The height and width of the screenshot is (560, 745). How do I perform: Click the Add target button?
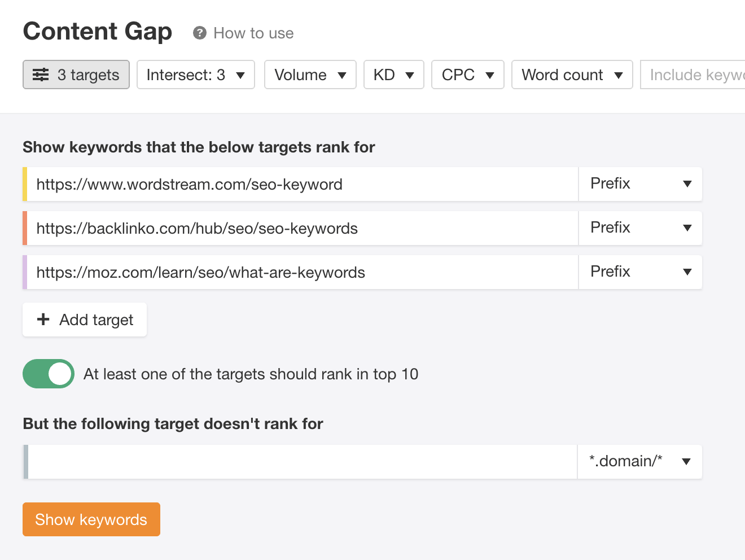pyautogui.click(x=85, y=320)
